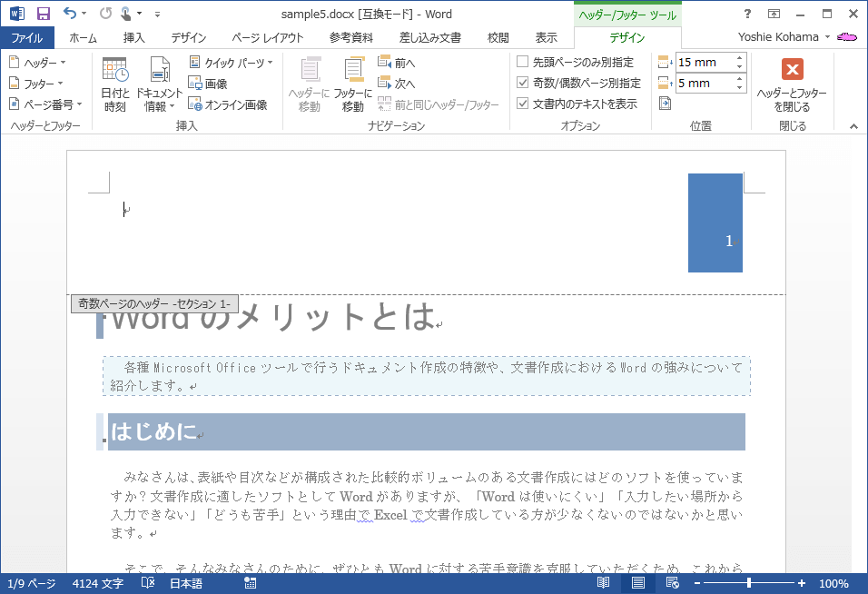Open Undo history dropdown arrow

(84, 14)
